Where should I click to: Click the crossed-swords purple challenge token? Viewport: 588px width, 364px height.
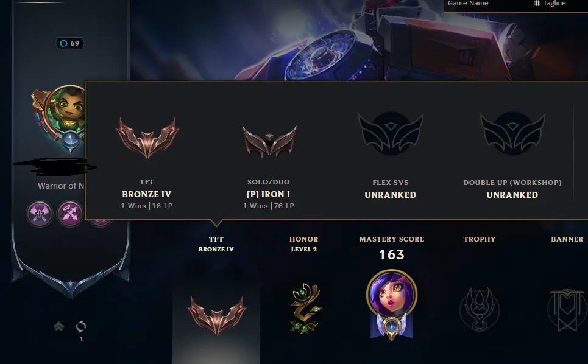pos(69,214)
